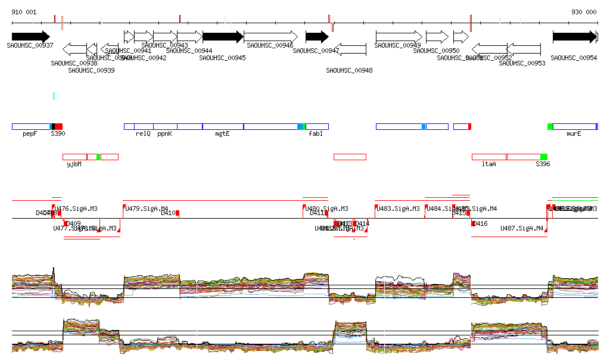This screenshot has height=364, width=610.
Task: Select the D414 terminator label
Action: [362, 223]
